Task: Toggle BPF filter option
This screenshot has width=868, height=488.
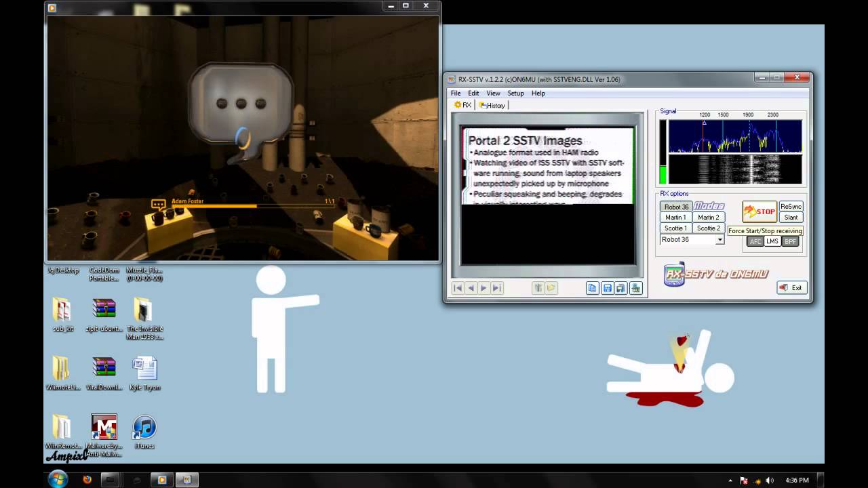Action: coord(790,241)
